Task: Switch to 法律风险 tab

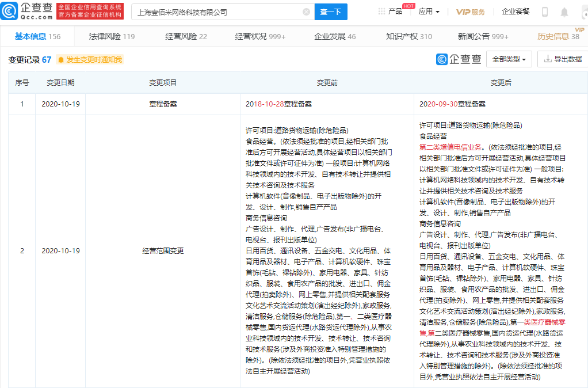Action: click(x=112, y=36)
